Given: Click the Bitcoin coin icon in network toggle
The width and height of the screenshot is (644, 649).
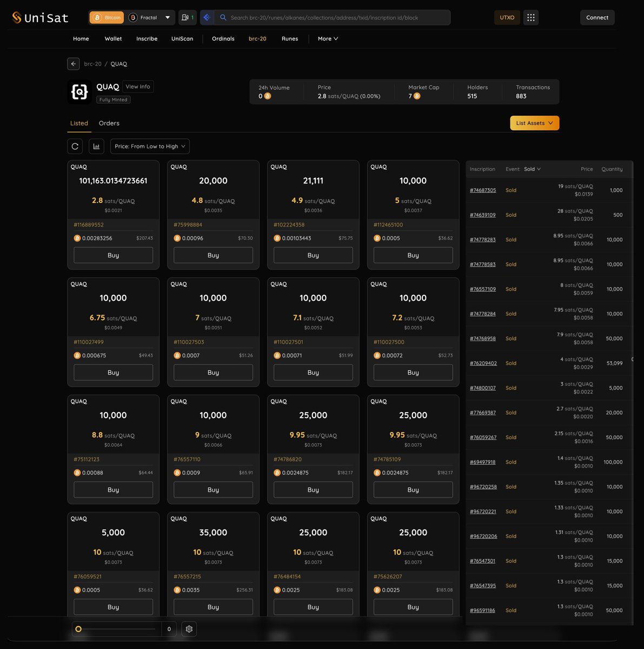Looking at the screenshot, I should click(x=97, y=18).
